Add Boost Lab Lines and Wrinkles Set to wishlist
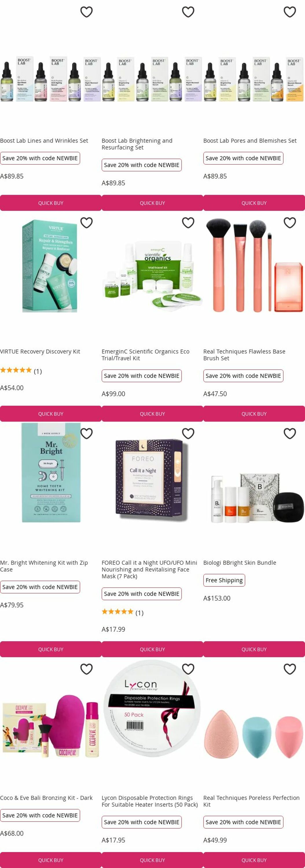This screenshot has height=868, width=305. (x=87, y=12)
